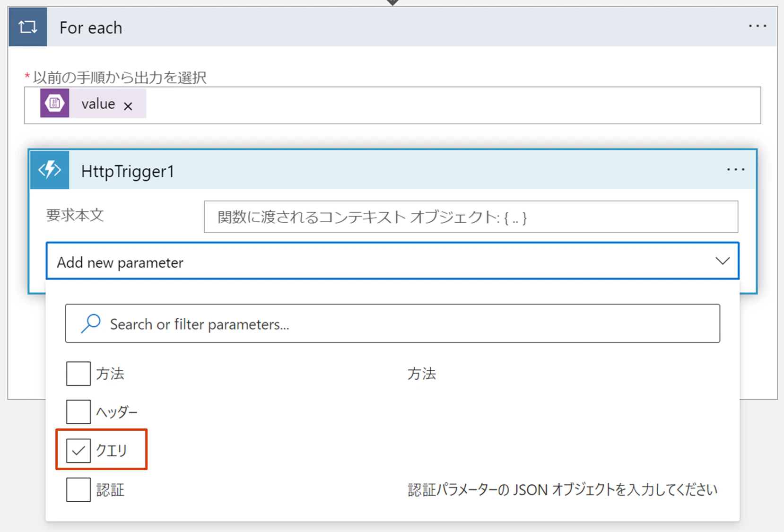
Task: Click the value token's purple icon
Action: coord(55,103)
